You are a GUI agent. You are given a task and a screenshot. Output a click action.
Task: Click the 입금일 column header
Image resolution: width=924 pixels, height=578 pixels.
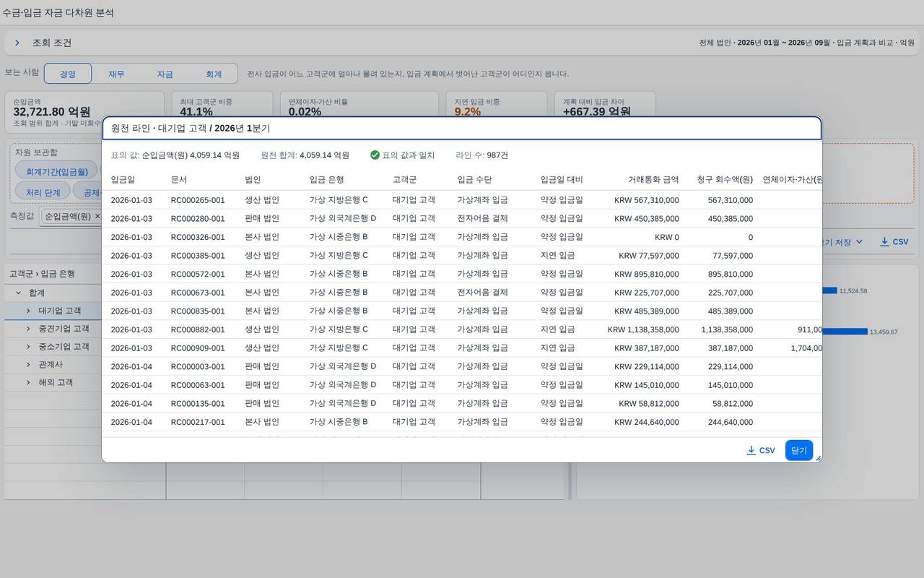[123, 180]
